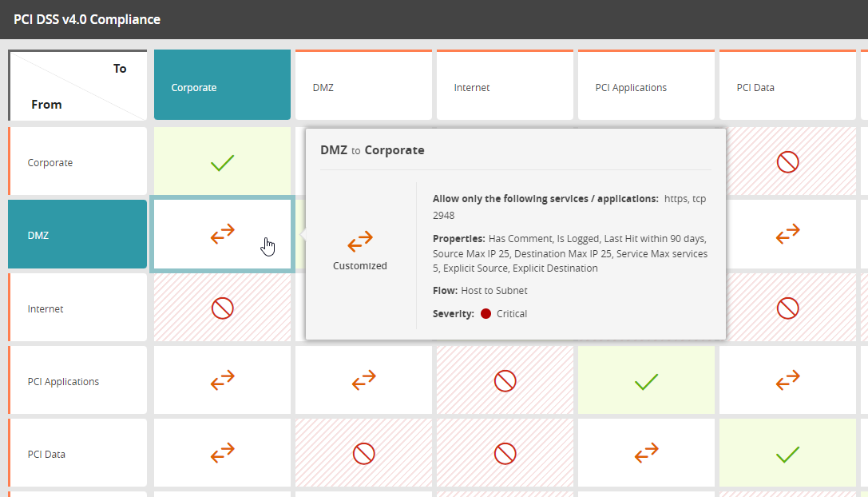Select PCI Applications to DMZ arrows icon
This screenshot has height=497, width=868.
pos(363,381)
